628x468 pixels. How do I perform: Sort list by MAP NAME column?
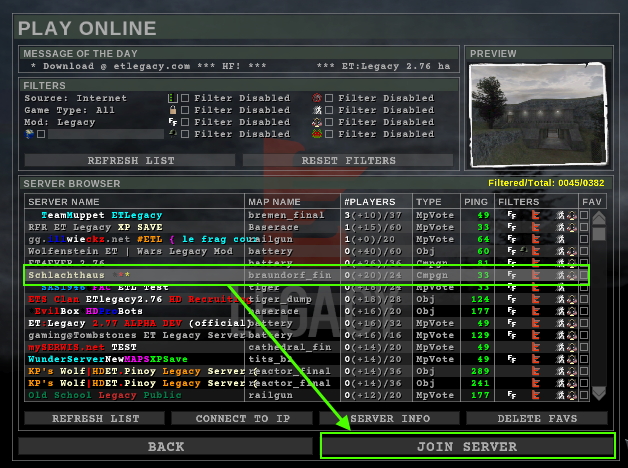click(292, 202)
